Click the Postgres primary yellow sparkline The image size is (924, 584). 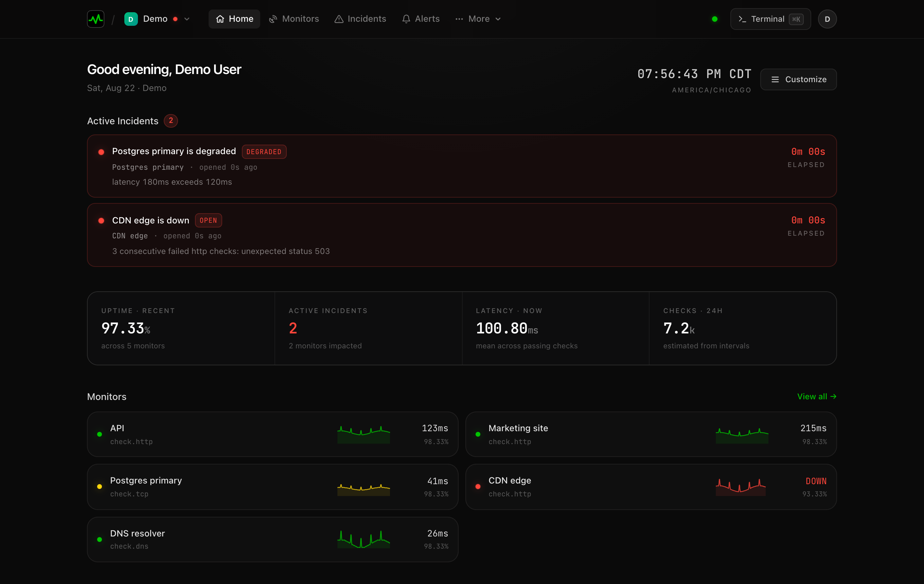(x=364, y=490)
